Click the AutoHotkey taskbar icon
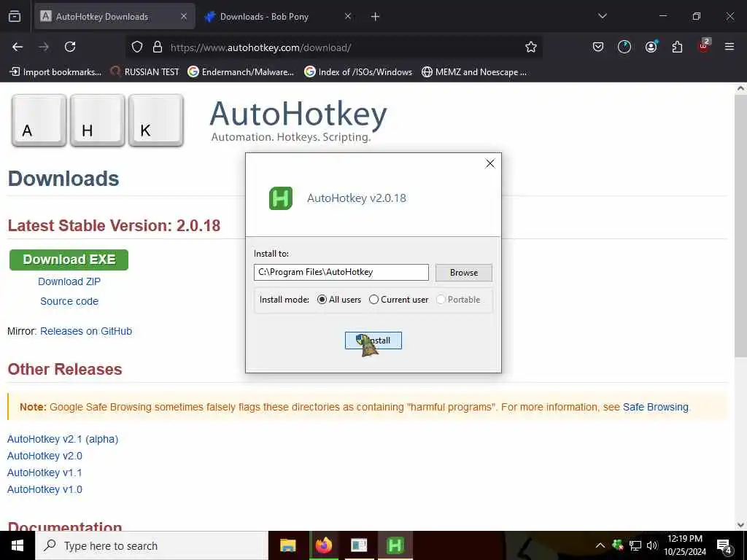The height and width of the screenshot is (560, 747). tap(395, 545)
